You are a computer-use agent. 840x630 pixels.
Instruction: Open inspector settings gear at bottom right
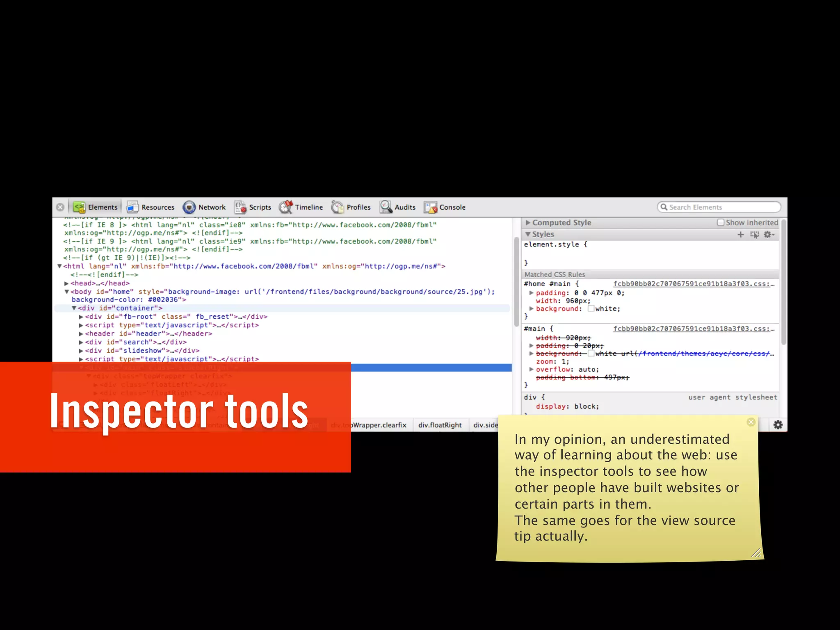pos(778,425)
